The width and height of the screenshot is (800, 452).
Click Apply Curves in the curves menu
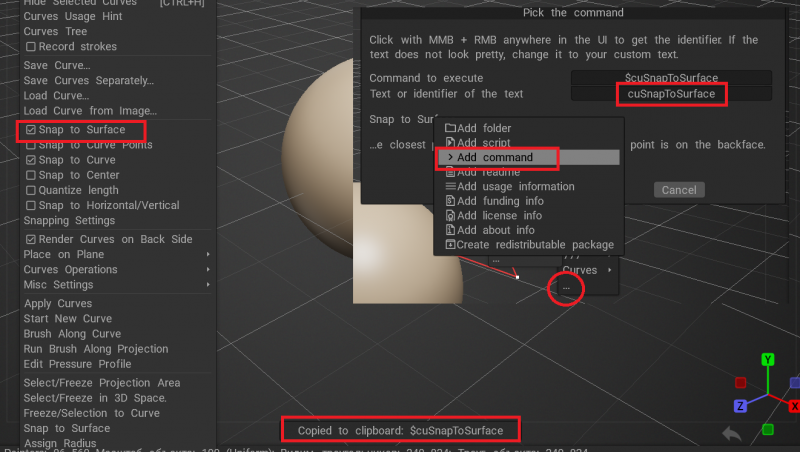58,304
